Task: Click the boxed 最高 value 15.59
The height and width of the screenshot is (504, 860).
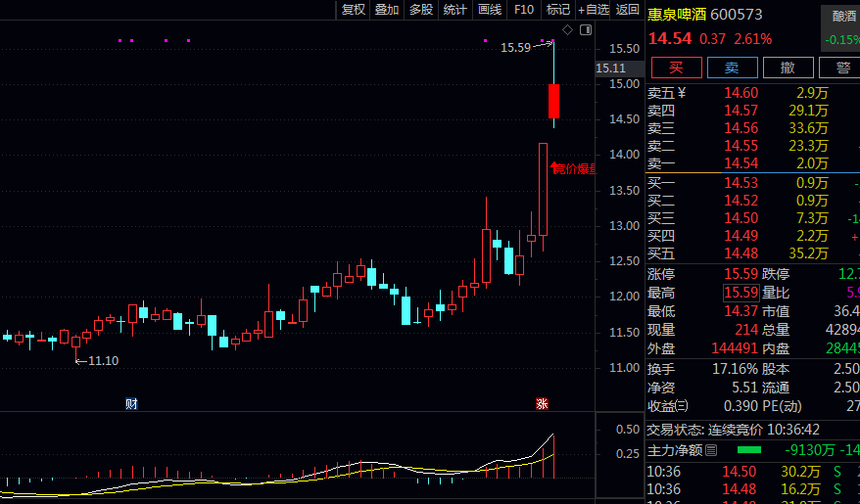Action: [x=741, y=293]
